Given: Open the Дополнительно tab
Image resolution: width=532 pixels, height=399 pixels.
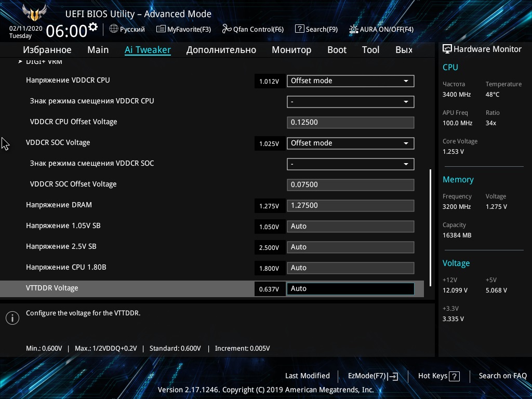Looking at the screenshot, I should pos(221,50).
